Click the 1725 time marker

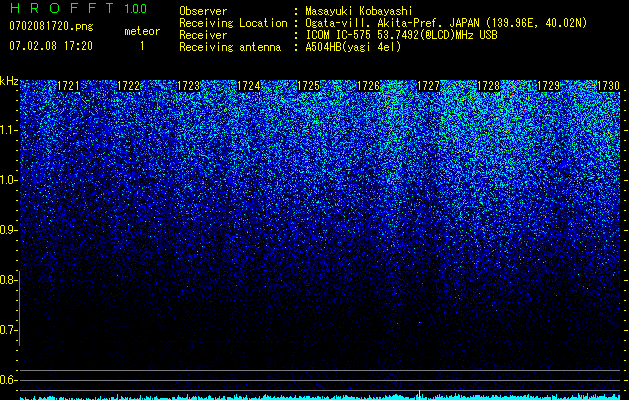(308, 86)
